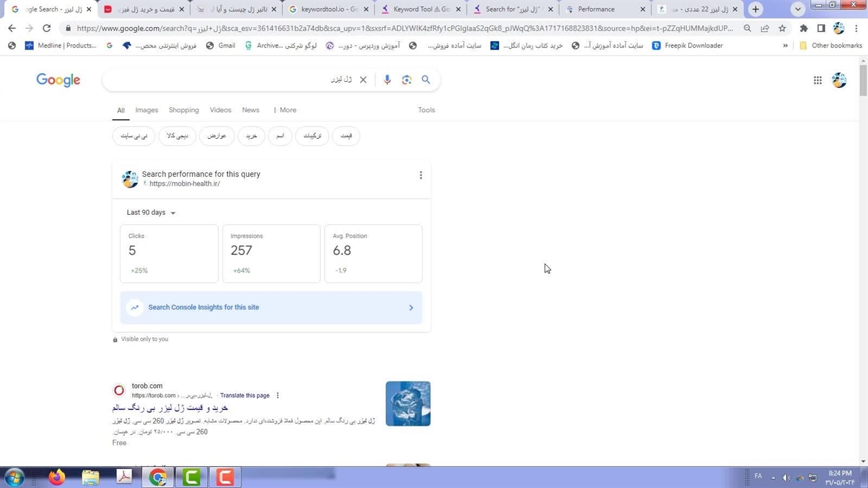
Task: Open Firefox from the Windows taskbar
Action: 56,477
